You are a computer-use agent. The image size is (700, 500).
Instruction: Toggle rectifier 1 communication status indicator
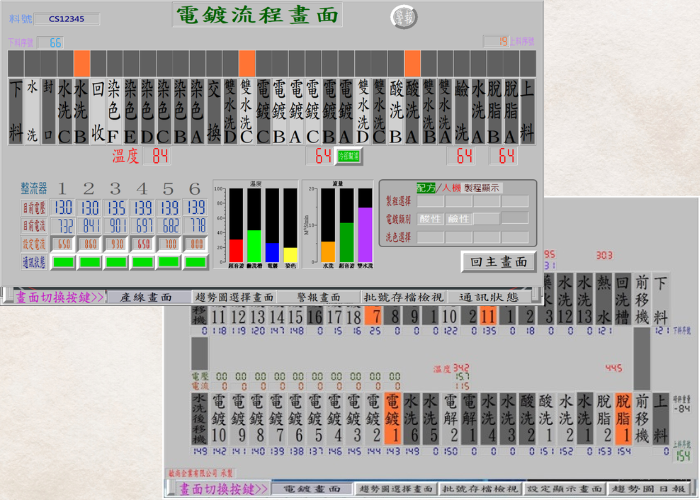point(63,262)
